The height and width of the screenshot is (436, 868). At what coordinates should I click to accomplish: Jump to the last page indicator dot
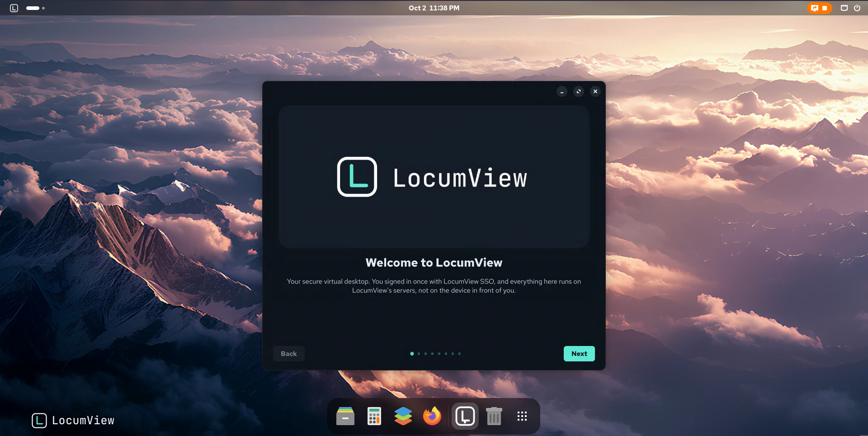coord(459,354)
